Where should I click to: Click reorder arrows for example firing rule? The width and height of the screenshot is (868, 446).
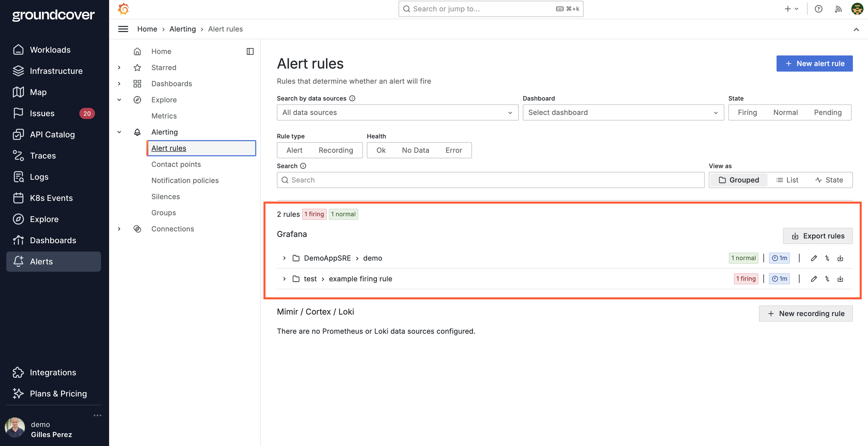(x=827, y=279)
